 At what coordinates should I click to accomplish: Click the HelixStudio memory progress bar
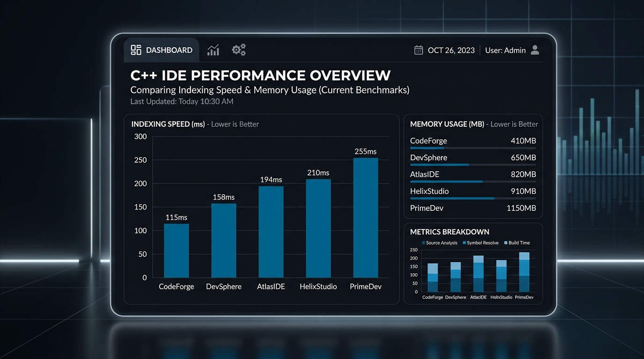[473, 199]
